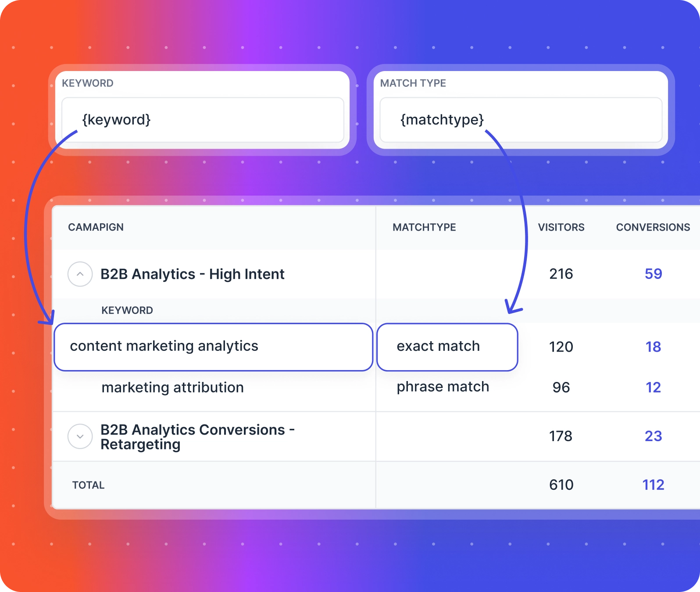
Task: Click the 18 conversions value
Action: [654, 347]
